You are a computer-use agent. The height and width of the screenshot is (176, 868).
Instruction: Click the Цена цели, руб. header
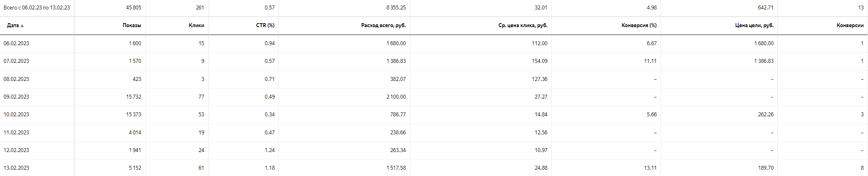(754, 26)
